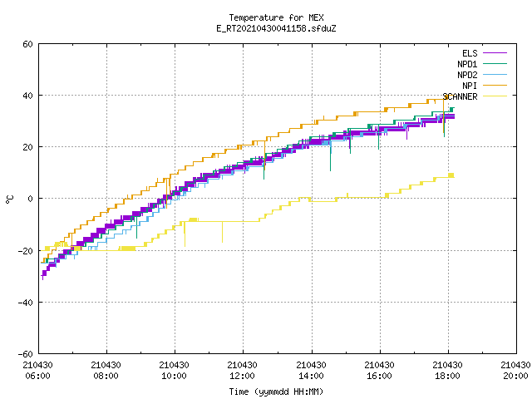Screen dimensions: 532x399
Task: Click the NPD2 legend label
Action: coord(467,75)
